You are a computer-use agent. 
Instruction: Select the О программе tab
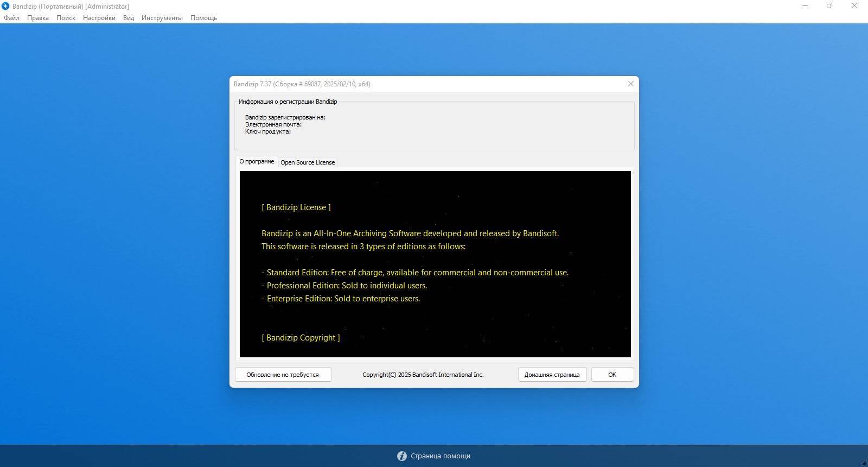tap(257, 161)
